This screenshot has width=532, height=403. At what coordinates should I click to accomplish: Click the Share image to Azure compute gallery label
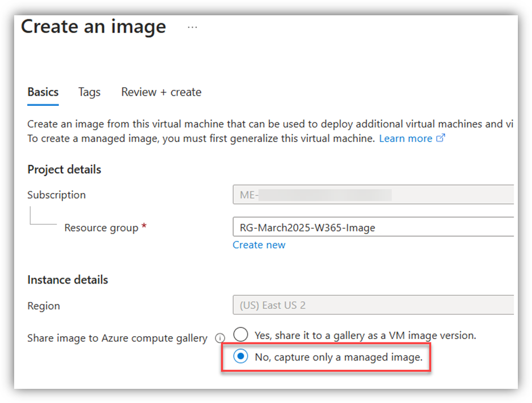point(117,338)
